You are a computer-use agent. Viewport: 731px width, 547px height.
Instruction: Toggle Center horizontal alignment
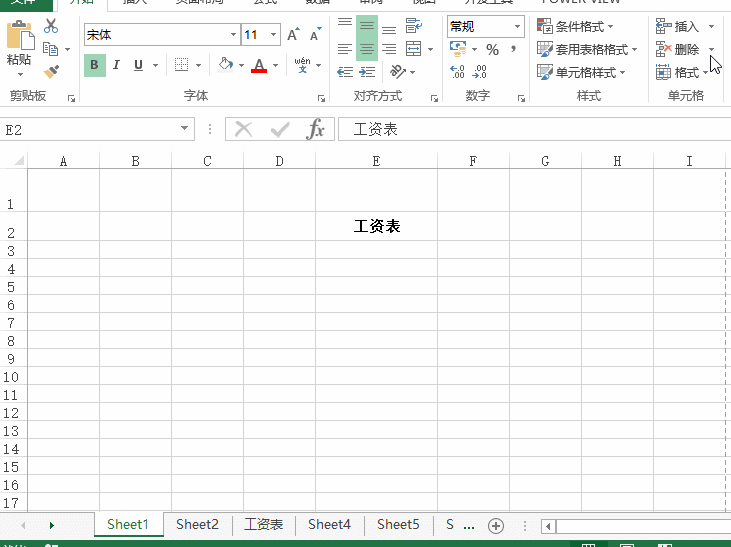point(367,48)
